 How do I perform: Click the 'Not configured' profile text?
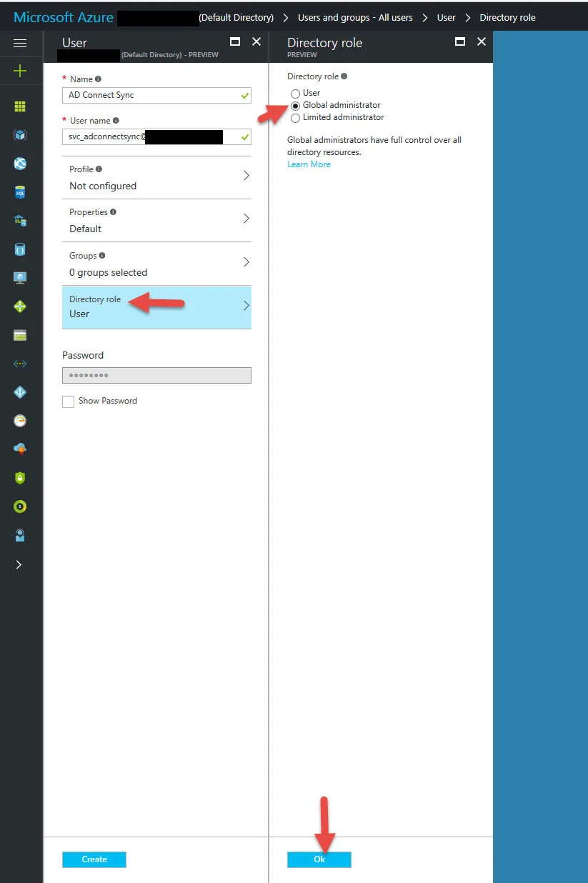pos(103,186)
